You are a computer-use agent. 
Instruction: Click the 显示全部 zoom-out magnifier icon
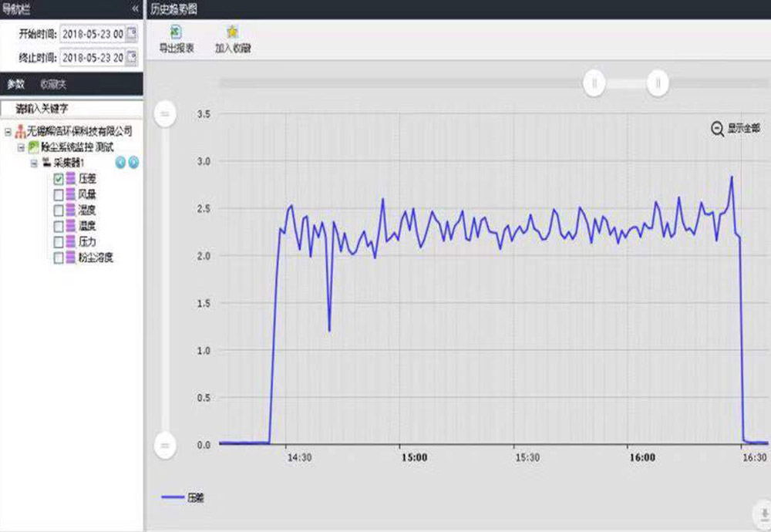click(x=717, y=129)
